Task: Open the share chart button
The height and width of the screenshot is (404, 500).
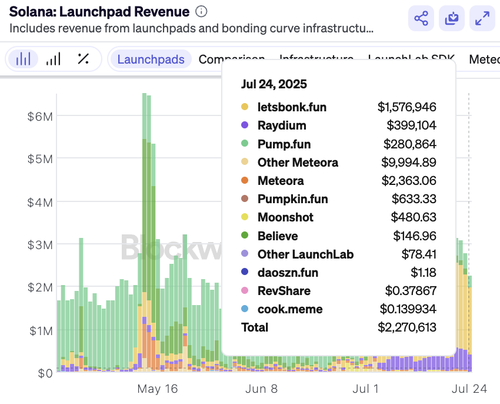Action: click(x=421, y=18)
